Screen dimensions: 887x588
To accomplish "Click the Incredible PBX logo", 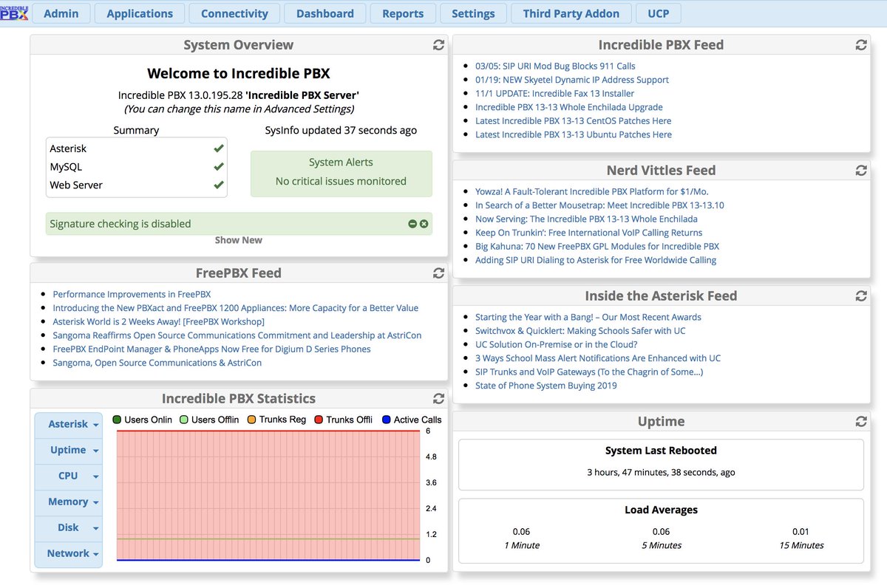I will tap(14, 13).
